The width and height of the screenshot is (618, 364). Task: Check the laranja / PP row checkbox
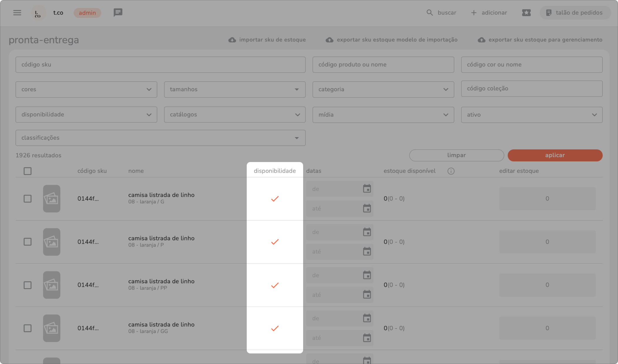point(28,285)
